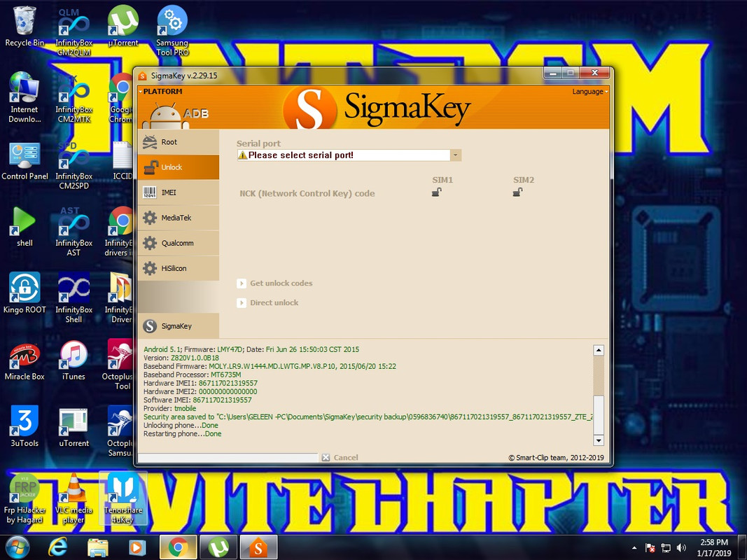
Task: Click the network status tray icon
Action: tap(666, 547)
